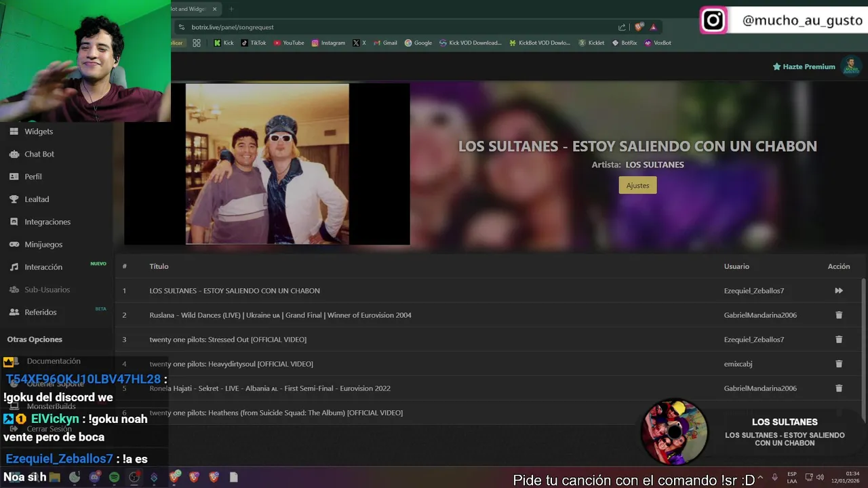The width and height of the screenshot is (868, 488).
Task: Click the Hazte Premium link
Action: [x=804, y=66]
